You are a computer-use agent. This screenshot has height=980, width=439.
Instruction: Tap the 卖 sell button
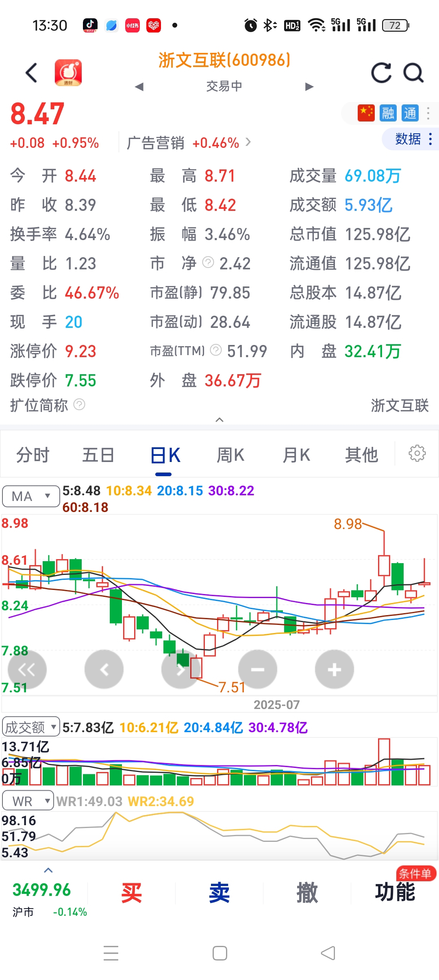[x=219, y=893]
